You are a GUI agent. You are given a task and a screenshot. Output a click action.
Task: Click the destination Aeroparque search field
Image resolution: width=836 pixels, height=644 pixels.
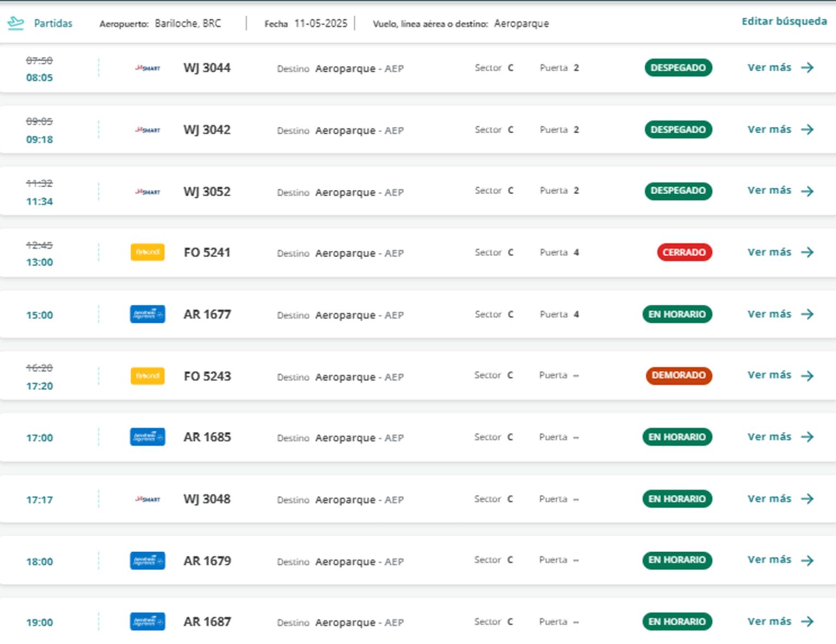click(x=521, y=23)
